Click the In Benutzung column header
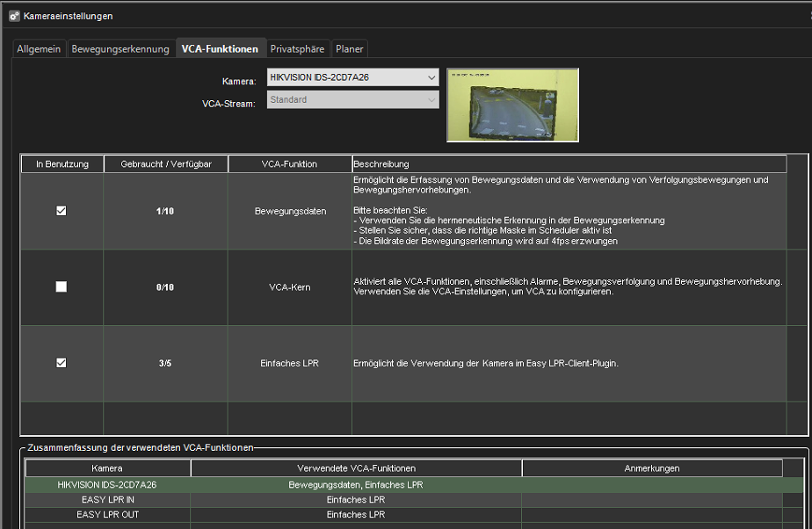The width and height of the screenshot is (812, 529). tap(62, 164)
